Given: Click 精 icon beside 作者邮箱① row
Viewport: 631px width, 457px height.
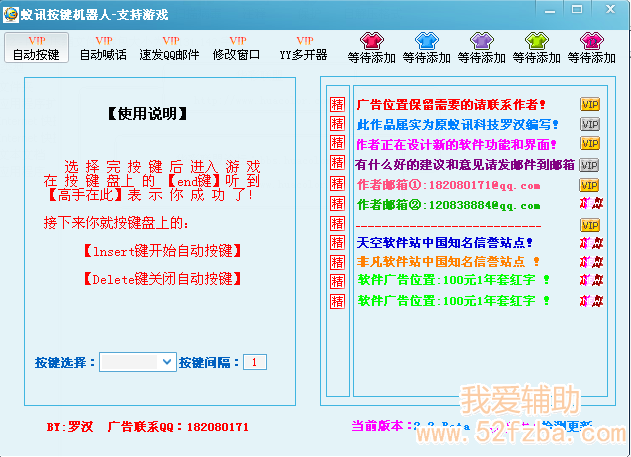Looking at the screenshot, I should tap(337, 183).
